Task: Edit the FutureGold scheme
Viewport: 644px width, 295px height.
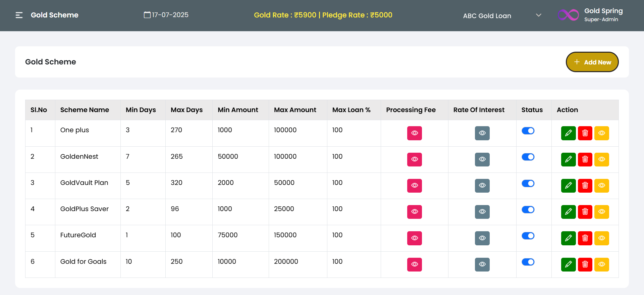Action: coord(569,238)
